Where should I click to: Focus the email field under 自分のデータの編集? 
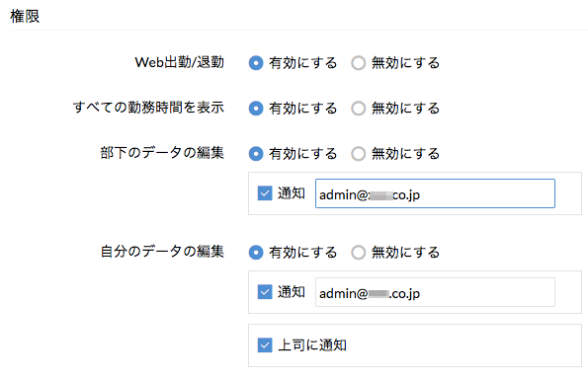(x=435, y=292)
